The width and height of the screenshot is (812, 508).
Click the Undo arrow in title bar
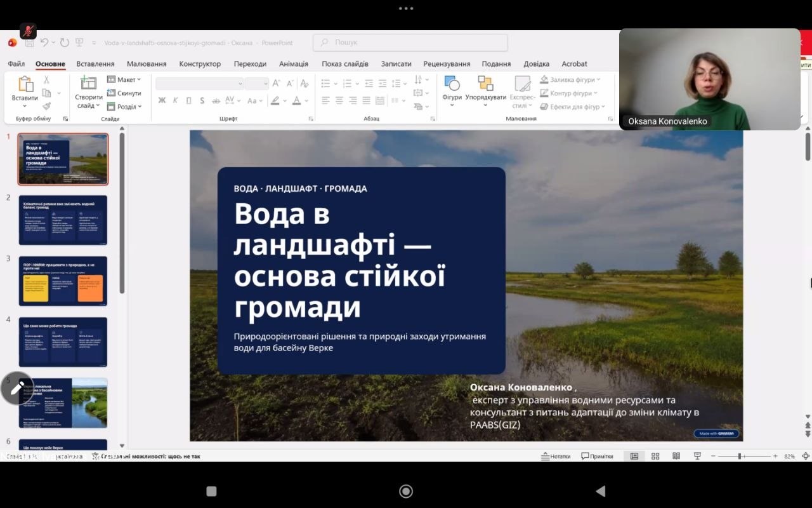[44, 43]
